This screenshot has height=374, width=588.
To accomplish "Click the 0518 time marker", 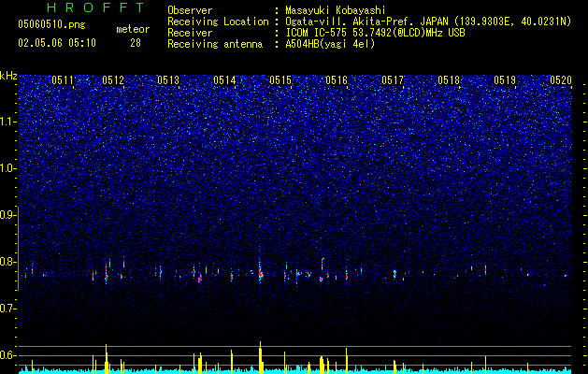I will tap(449, 80).
